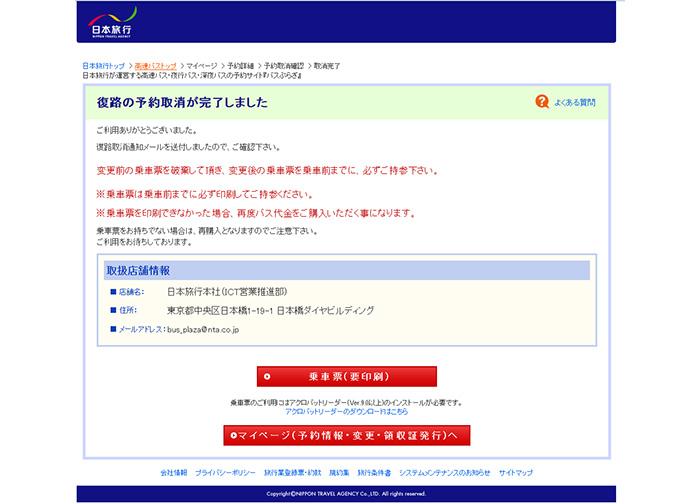This screenshot has height=504, width=700.
Task: Open システムメンテナンスのお知らせ footer link
Action: (444, 472)
